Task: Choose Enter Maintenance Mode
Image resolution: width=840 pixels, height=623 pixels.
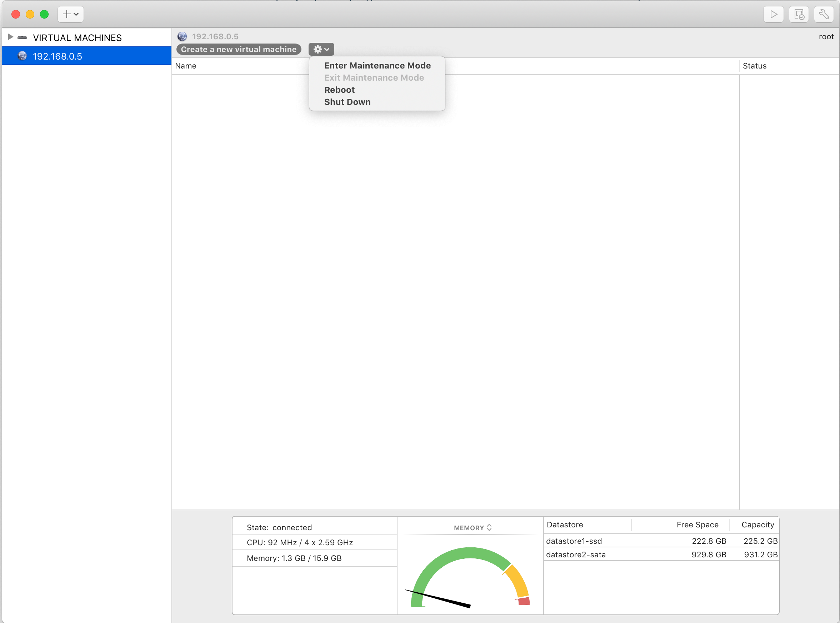Action: coord(377,66)
